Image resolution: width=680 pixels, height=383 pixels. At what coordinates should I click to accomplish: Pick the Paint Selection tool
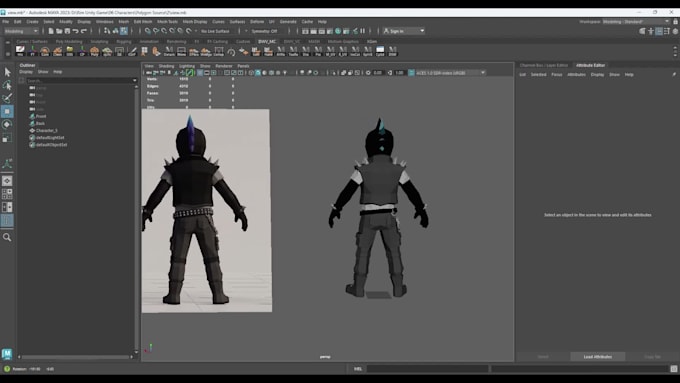tap(7, 98)
